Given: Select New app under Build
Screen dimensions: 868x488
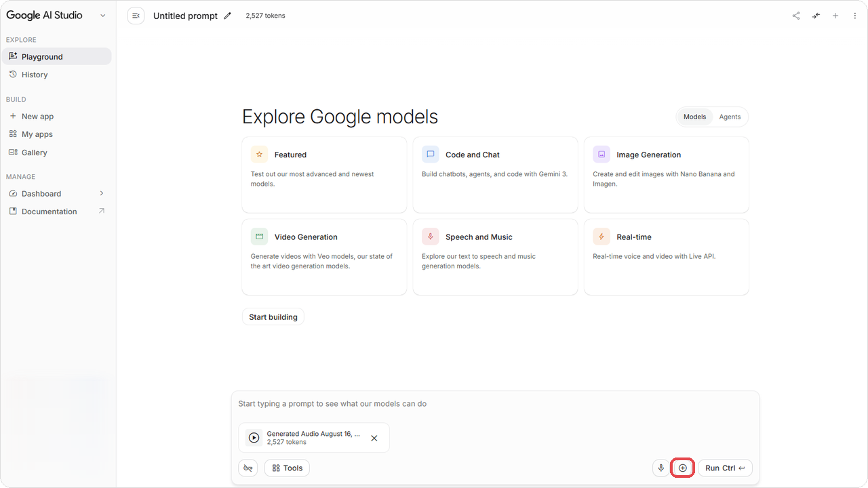Looking at the screenshot, I should click(x=57, y=116).
